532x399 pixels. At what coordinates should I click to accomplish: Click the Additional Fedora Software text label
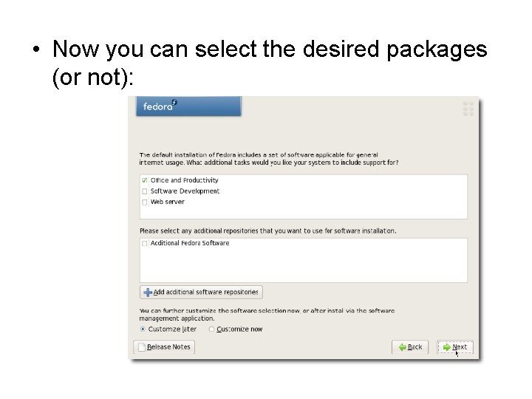point(190,243)
